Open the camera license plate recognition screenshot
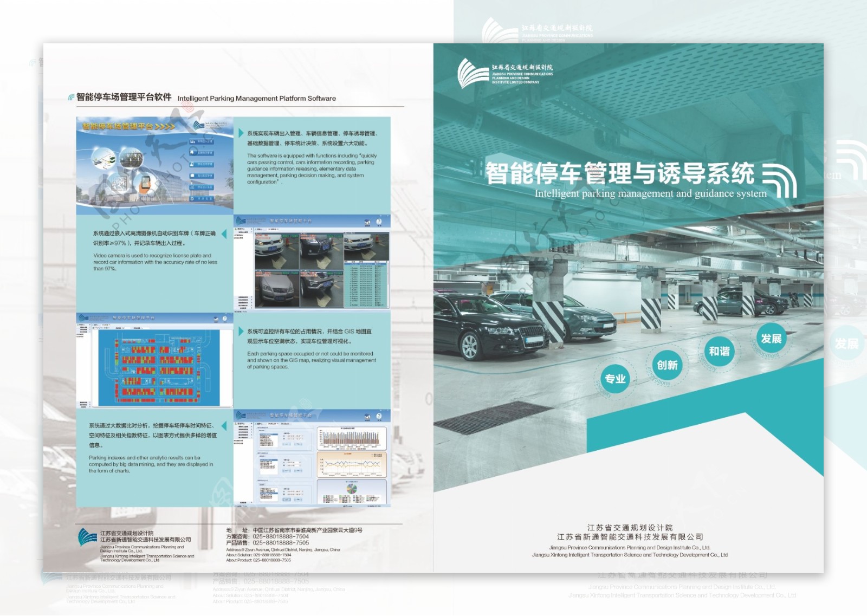Screen dimensions: 867x616 coord(312,264)
